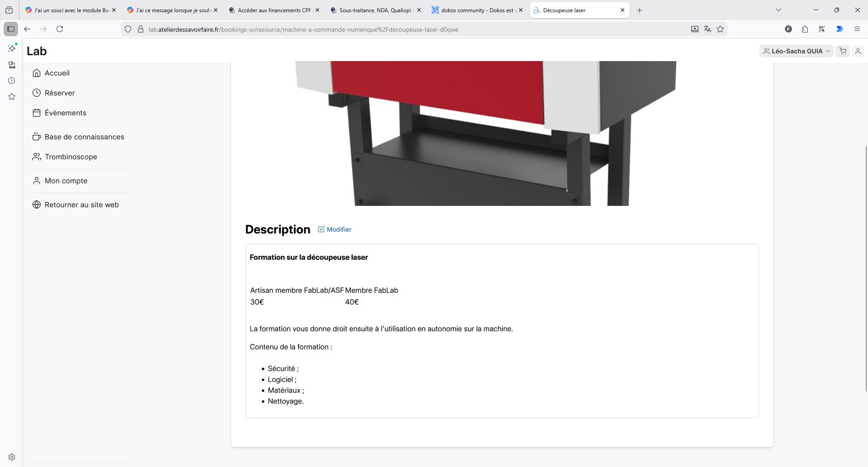Expand the Léo-Sacha GUIA user dropdown
This screenshot has height=467, width=868.
click(796, 51)
